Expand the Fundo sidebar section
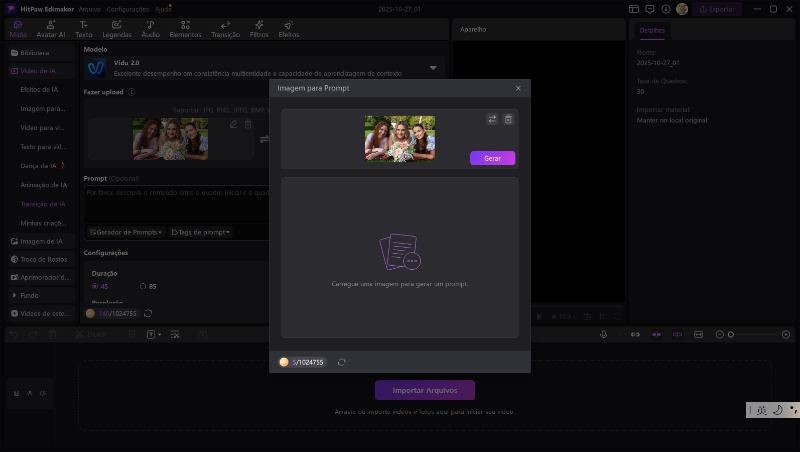800x452 pixels. pos(15,296)
